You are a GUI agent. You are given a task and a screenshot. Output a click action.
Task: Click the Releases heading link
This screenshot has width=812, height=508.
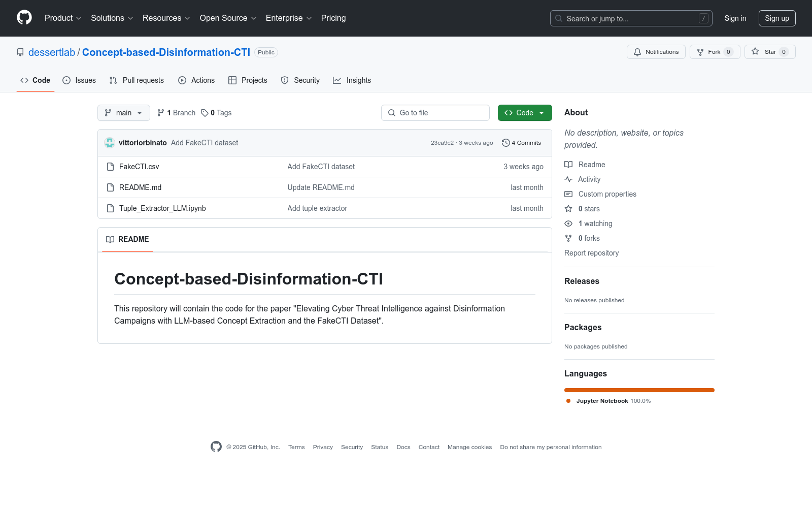582,281
